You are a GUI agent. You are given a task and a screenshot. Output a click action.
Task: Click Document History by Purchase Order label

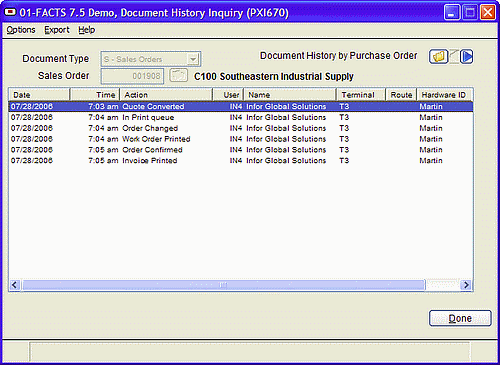338,56
